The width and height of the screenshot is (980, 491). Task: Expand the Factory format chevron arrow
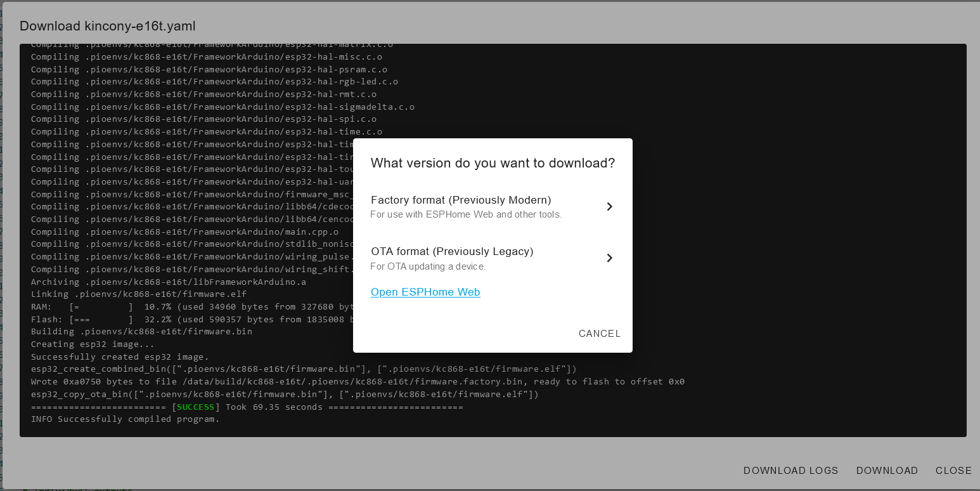(609, 207)
